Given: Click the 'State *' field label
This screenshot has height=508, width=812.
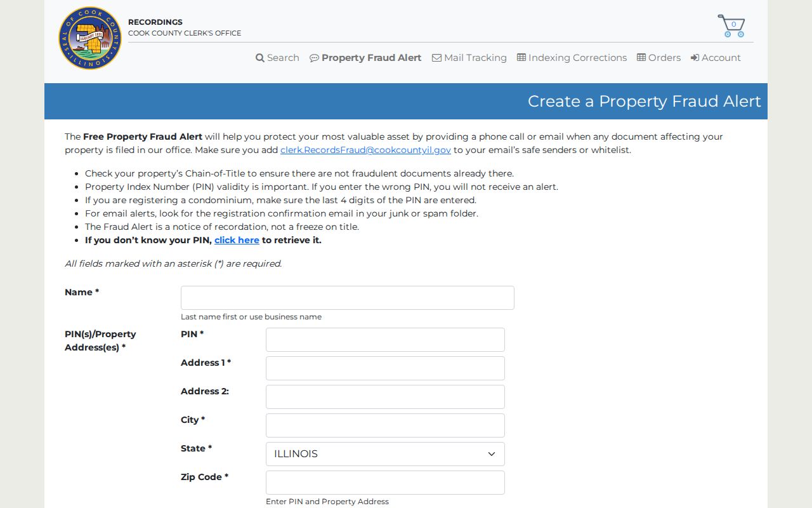Looking at the screenshot, I should (196, 448).
